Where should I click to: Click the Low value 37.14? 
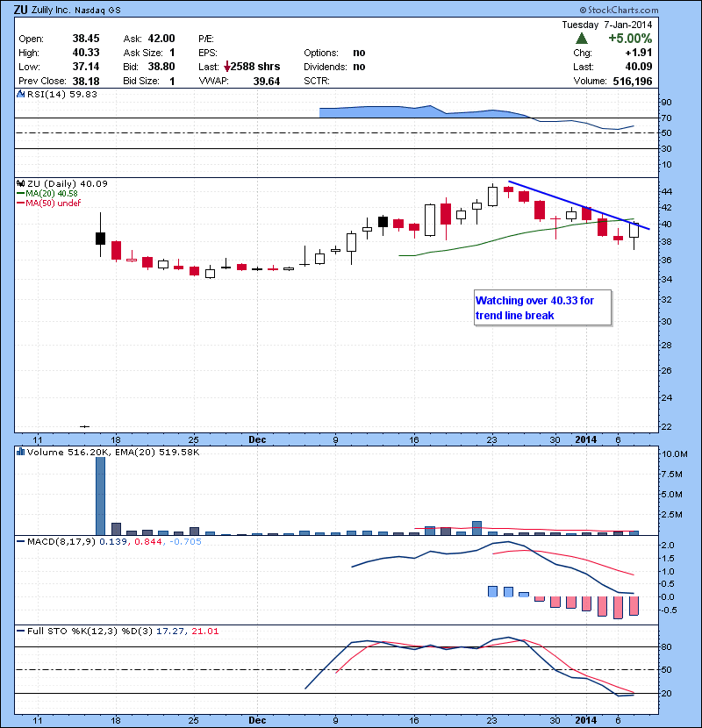click(86, 67)
